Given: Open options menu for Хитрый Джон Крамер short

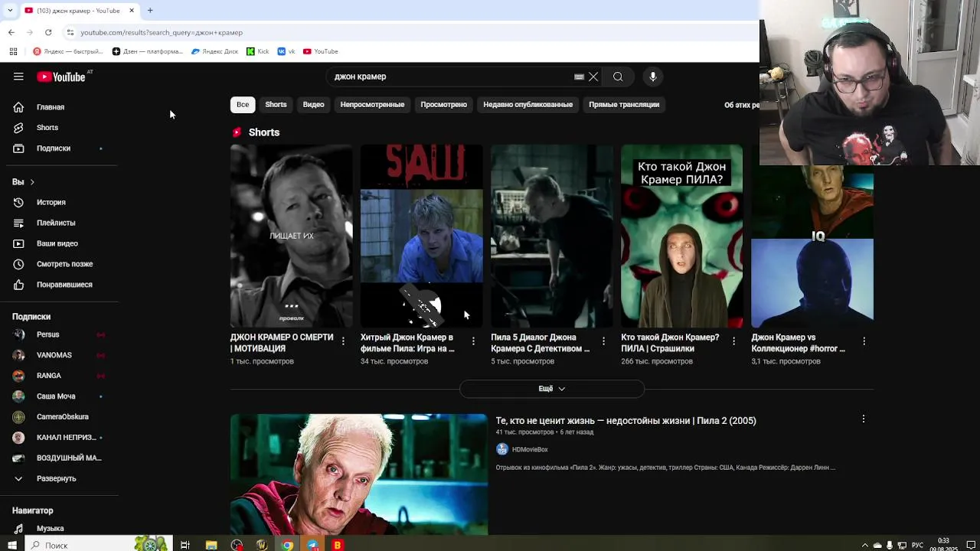Looking at the screenshot, I should [473, 341].
